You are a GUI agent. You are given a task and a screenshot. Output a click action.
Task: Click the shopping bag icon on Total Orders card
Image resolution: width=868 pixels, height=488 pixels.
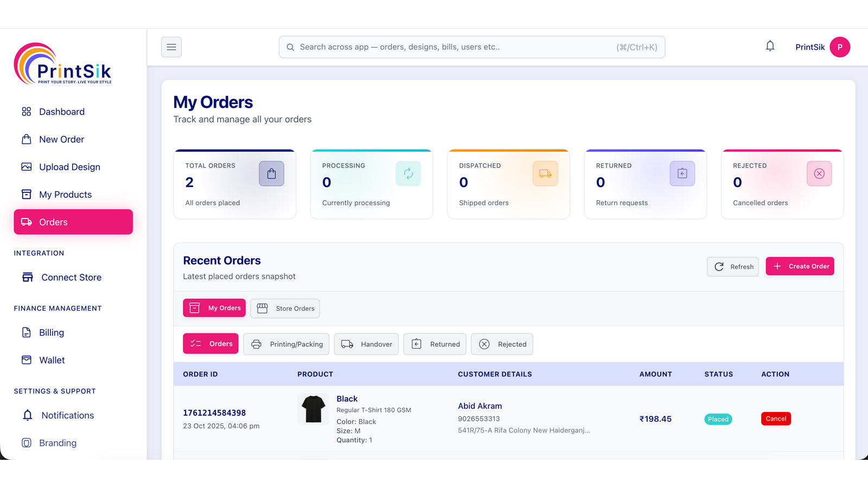(x=271, y=174)
